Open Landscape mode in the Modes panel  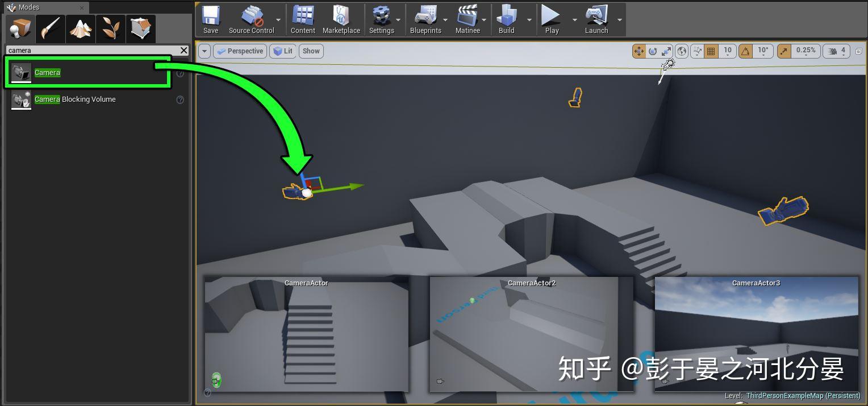[81, 28]
